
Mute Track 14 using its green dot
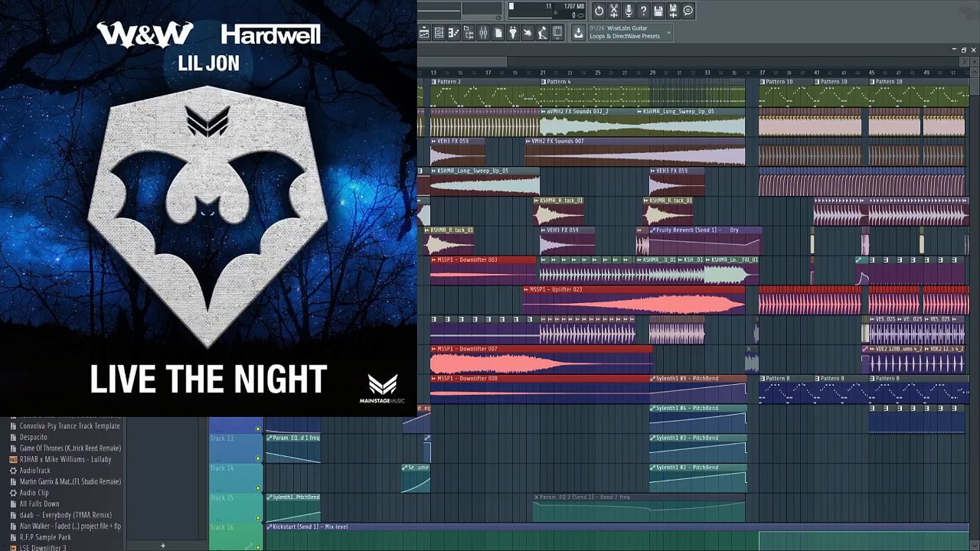[258, 487]
